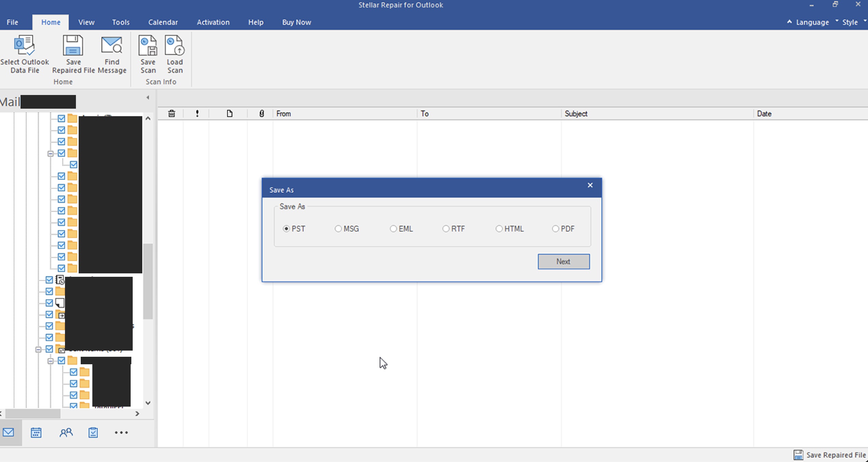Collapse the Sent Items tree node
Viewport: 868px width, 462px height.
click(x=38, y=349)
